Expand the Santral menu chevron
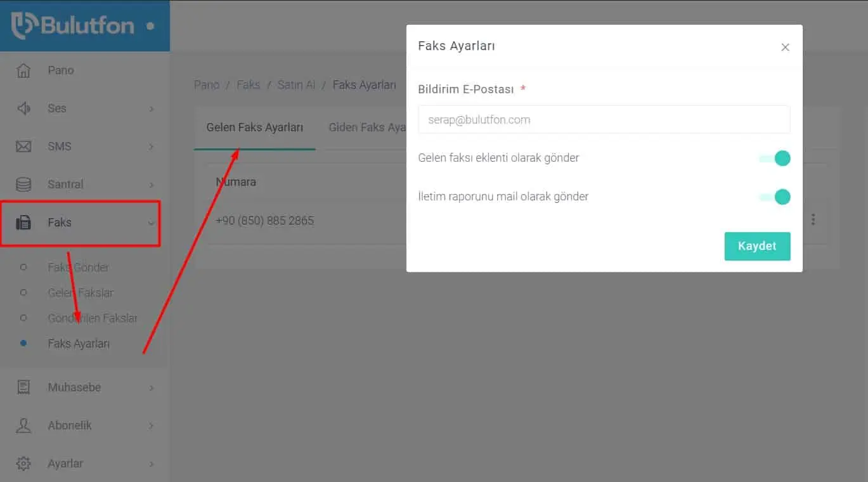Screen dimensions: 868x482 coord(152,185)
